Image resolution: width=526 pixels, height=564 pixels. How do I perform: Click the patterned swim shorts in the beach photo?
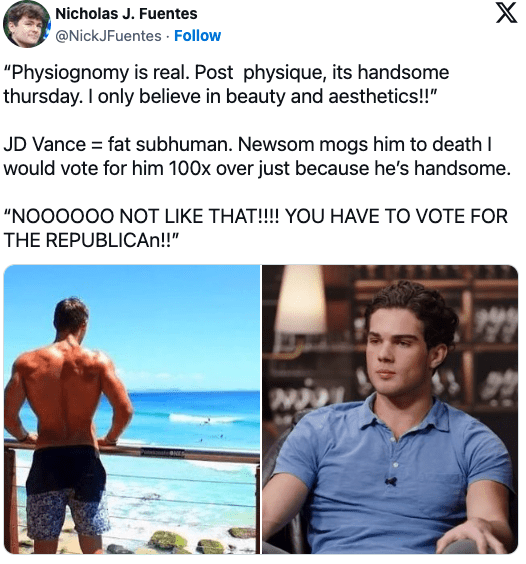(x=67, y=513)
